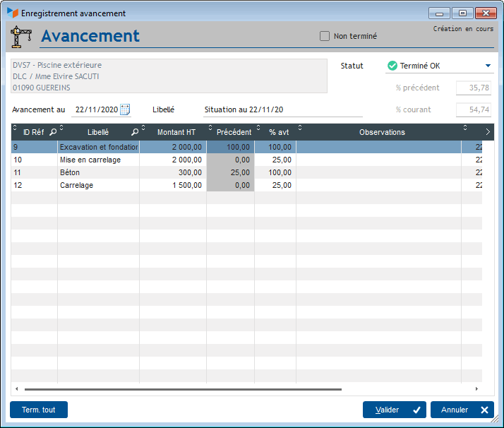Screen dimensions: 504x428
Task: Toggle the Non terminé checkbox
Action: (325, 36)
